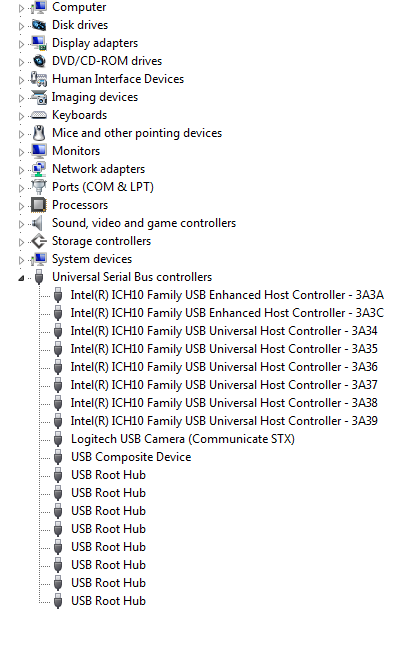
Task: Click the USB plug icon beside Logitech USB Camera
Action: pos(58,439)
